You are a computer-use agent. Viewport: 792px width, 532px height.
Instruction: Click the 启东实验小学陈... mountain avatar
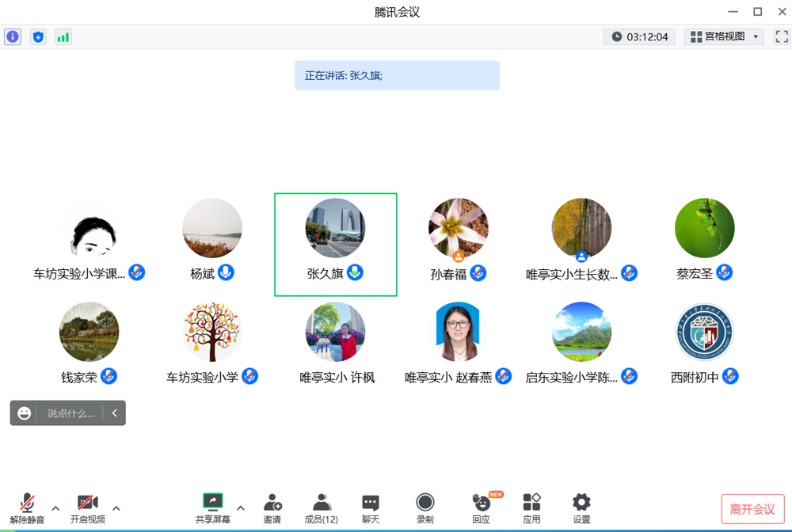(581, 332)
